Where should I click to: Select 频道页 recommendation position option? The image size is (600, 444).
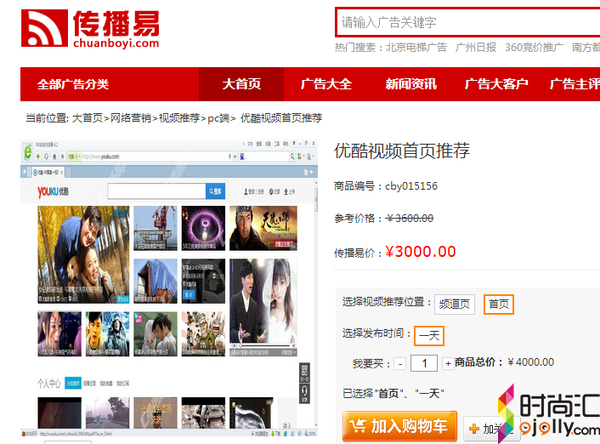pyautogui.click(x=454, y=304)
